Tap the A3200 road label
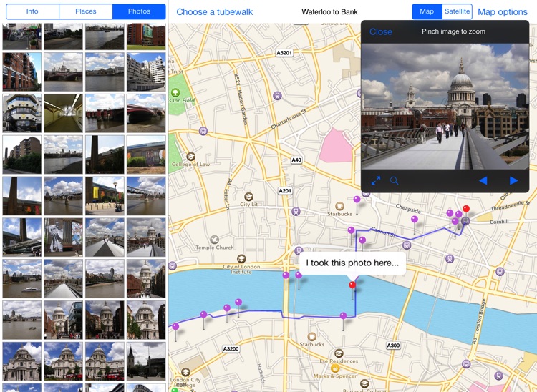This screenshot has height=392, width=537. (231, 349)
